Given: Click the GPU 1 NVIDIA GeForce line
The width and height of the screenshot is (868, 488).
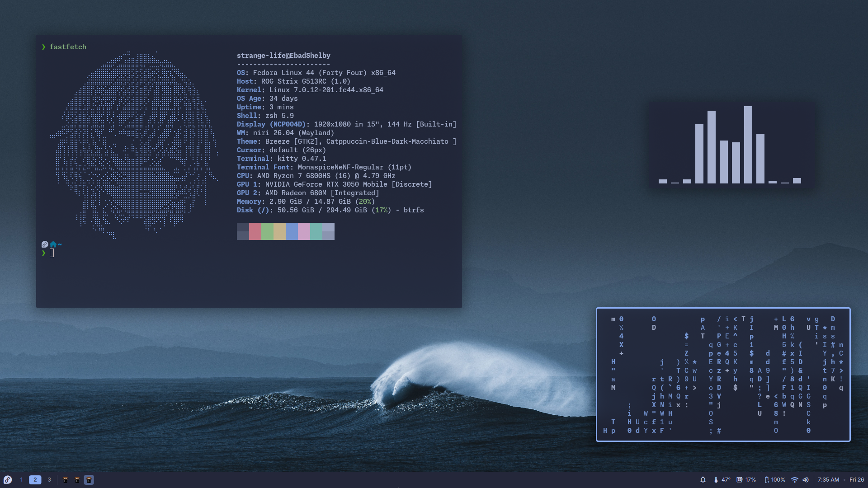Looking at the screenshot, I should (335, 184).
